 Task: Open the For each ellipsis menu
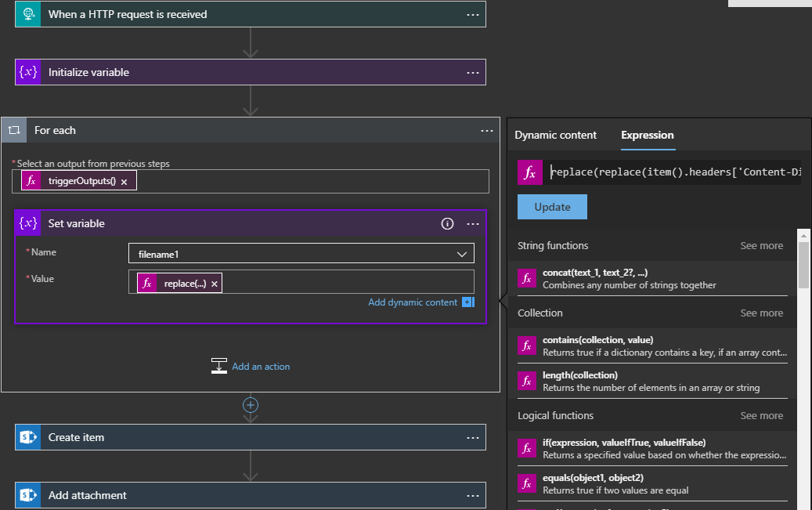click(486, 130)
